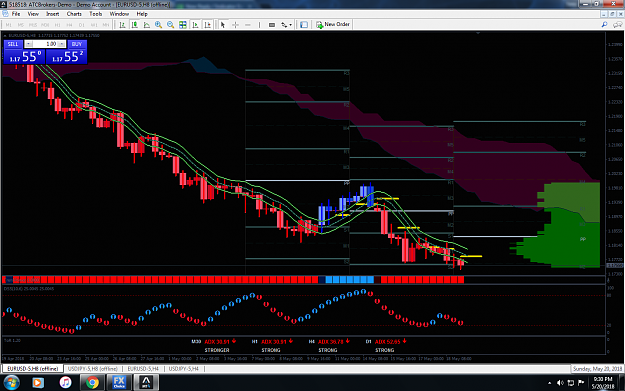Select the M15 timeframe button

33,25
